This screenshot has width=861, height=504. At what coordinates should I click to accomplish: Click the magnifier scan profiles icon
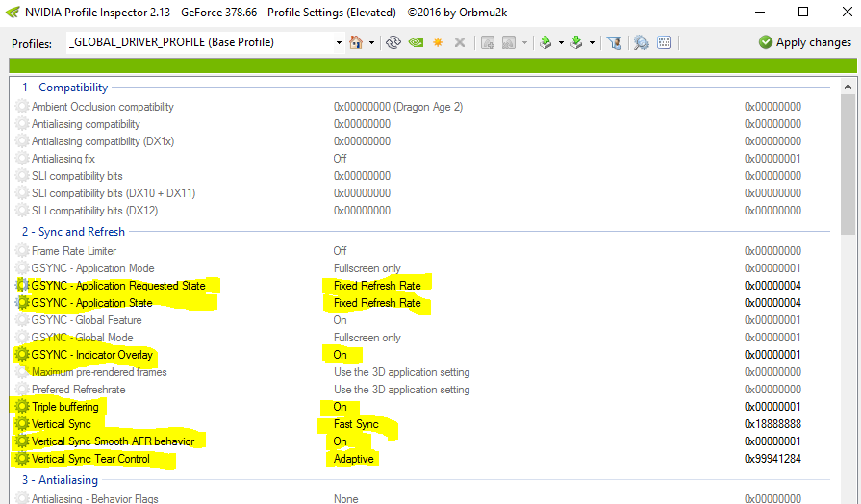coord(641,42)
